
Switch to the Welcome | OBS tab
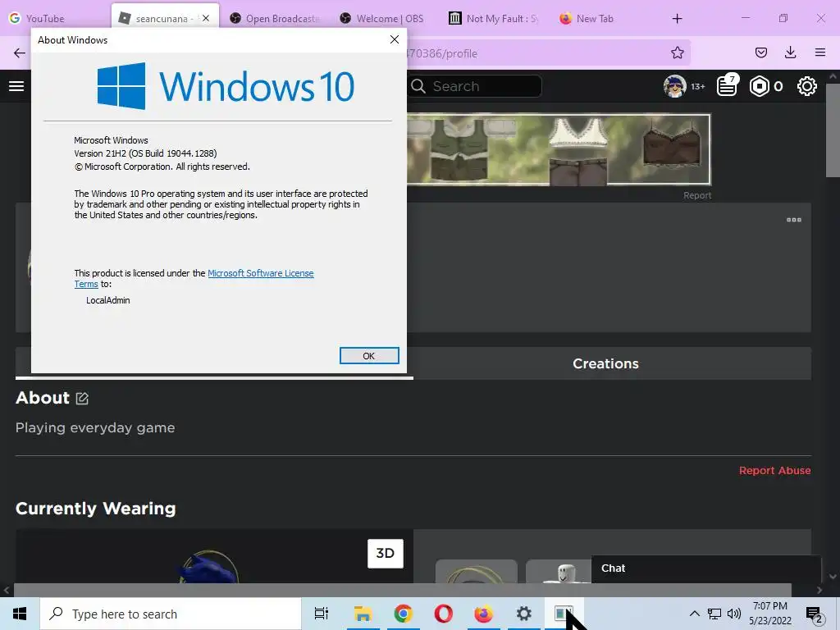[382, 18]
